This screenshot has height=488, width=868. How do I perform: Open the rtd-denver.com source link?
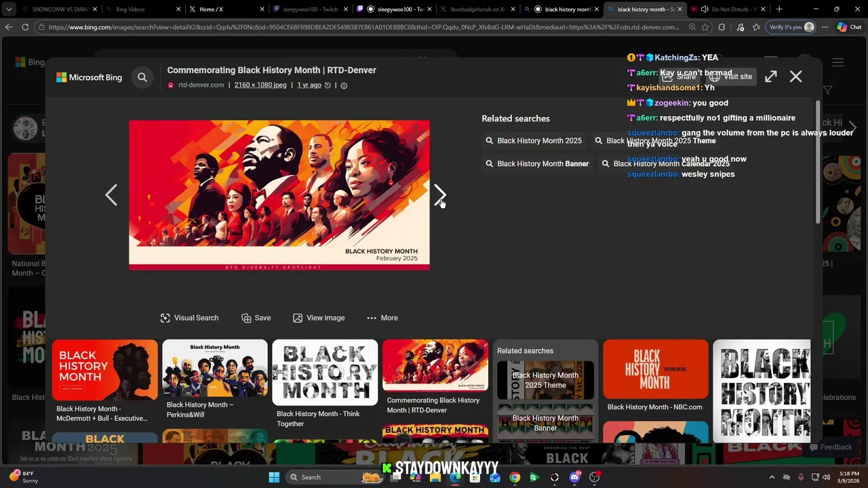click(x=201, y=85)
